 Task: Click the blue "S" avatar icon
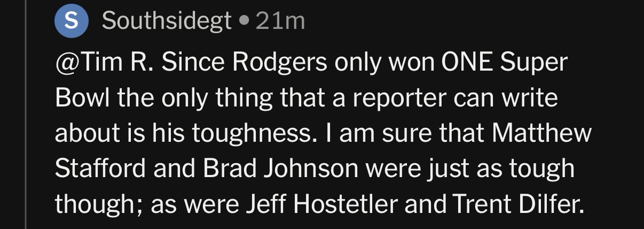coord(73,21)
